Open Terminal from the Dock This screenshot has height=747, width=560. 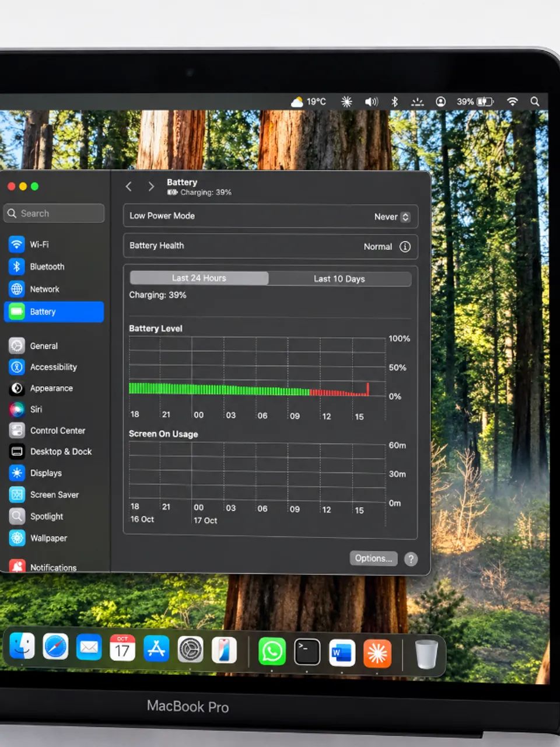(x=307, y=652)
